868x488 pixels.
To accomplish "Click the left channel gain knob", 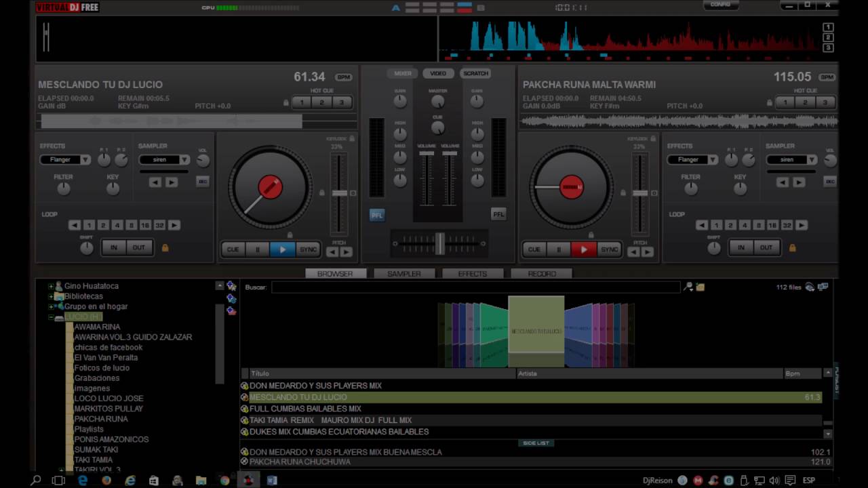I will coord(400,102).
